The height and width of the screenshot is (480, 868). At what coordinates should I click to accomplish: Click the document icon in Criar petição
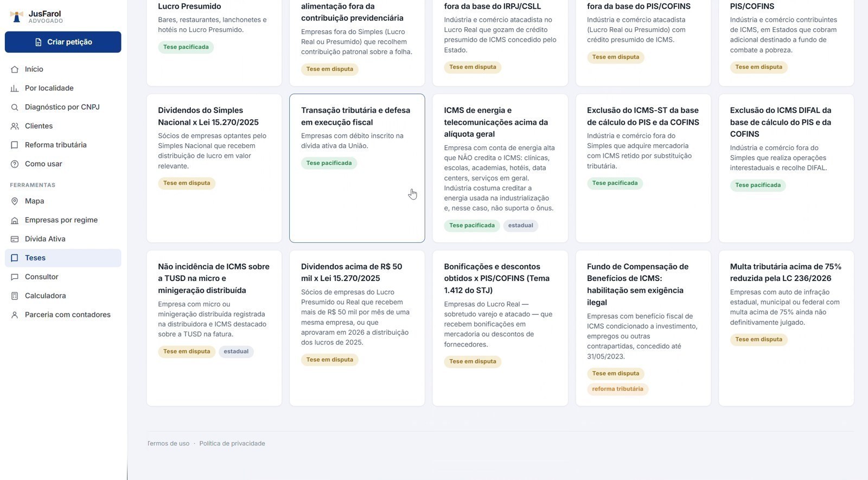coord(38,42)
